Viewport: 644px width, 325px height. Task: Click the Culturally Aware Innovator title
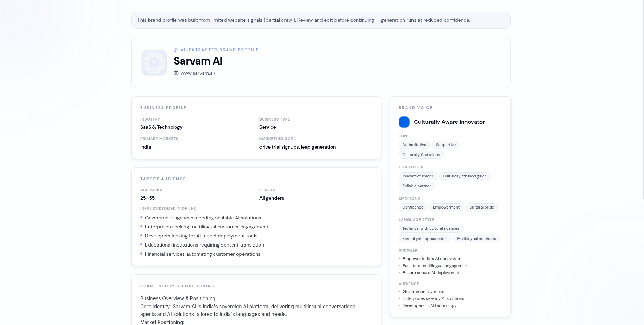point(449,122)
